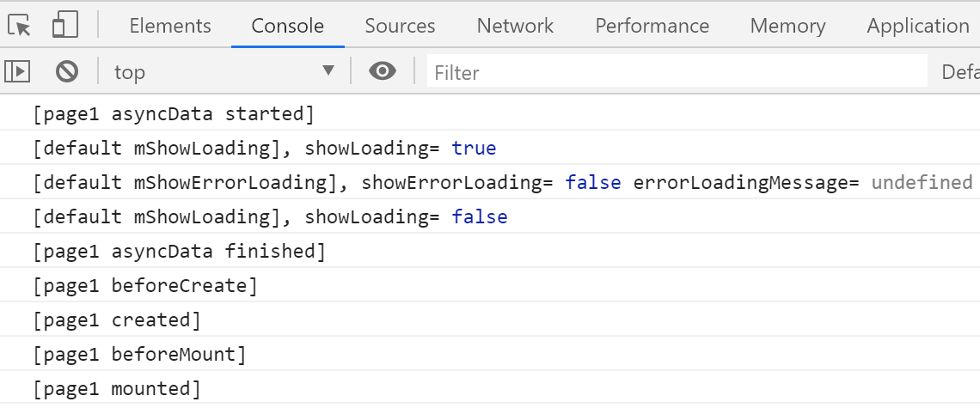Go to the Memory tab
The image size is (980, 414).
[x=787, y=26]
